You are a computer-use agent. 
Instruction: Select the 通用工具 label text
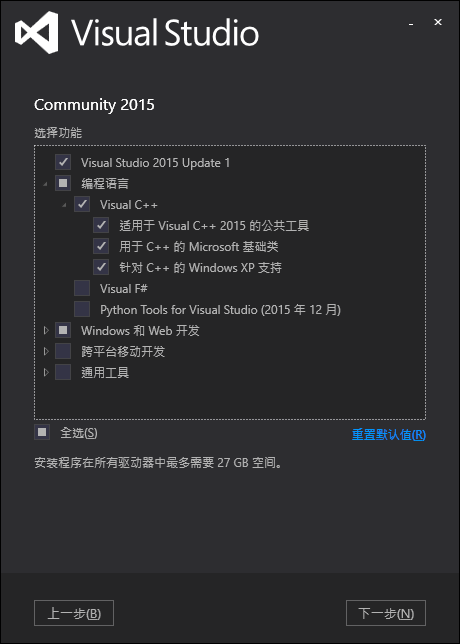coord(105,372)
